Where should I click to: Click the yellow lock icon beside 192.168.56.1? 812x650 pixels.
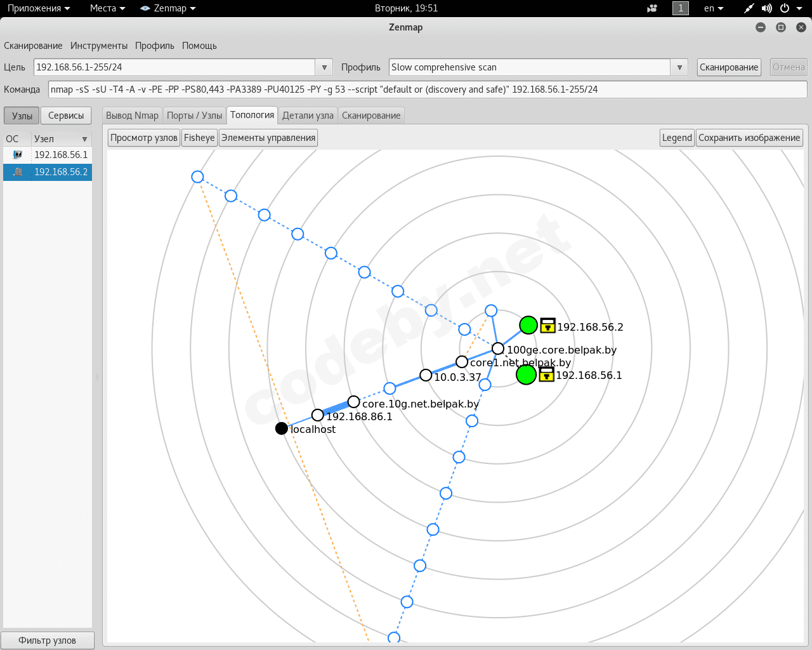[546, 374]
